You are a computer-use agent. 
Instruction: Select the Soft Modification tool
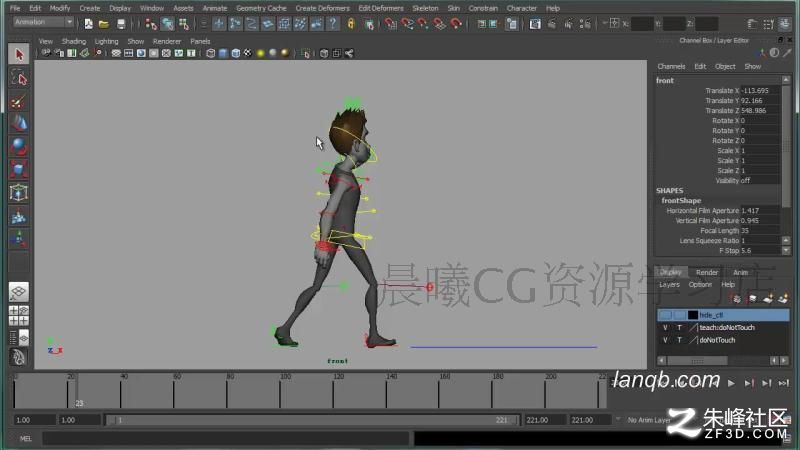click(x=19, y=216)
